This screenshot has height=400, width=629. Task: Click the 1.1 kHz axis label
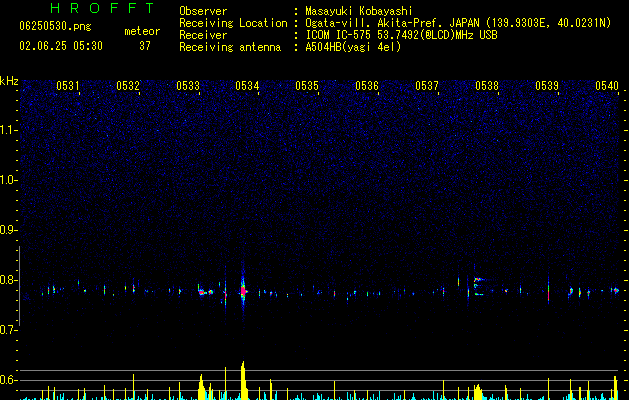point(9,130)
